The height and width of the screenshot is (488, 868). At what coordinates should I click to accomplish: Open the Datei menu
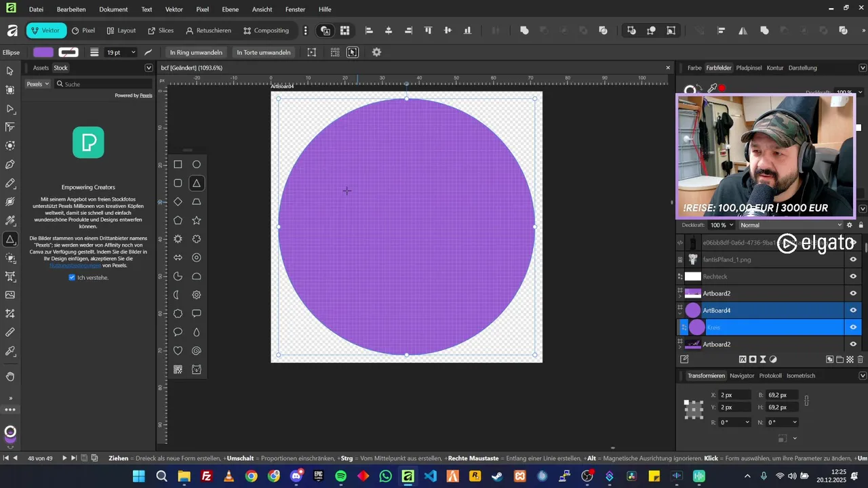click(37, 9)
